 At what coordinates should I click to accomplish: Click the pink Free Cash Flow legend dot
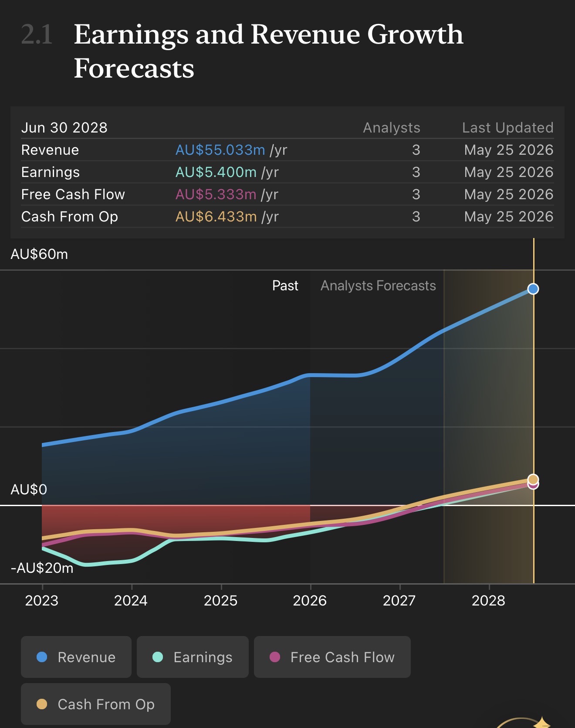coord(275,657)
